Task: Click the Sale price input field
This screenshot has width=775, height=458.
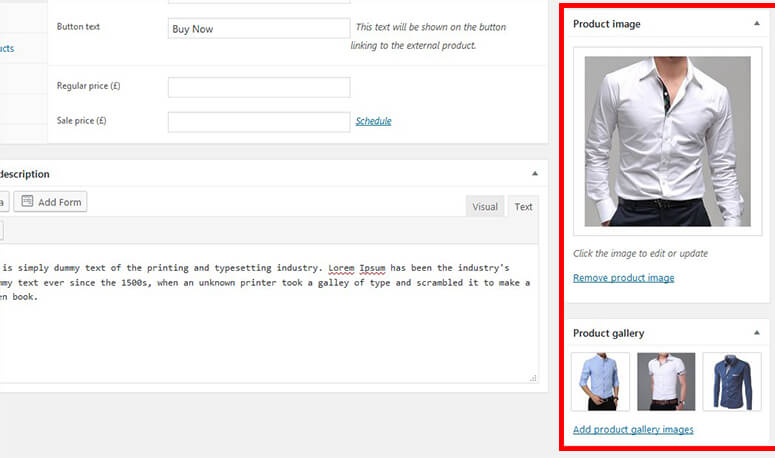Action: (x=259, y=122)
